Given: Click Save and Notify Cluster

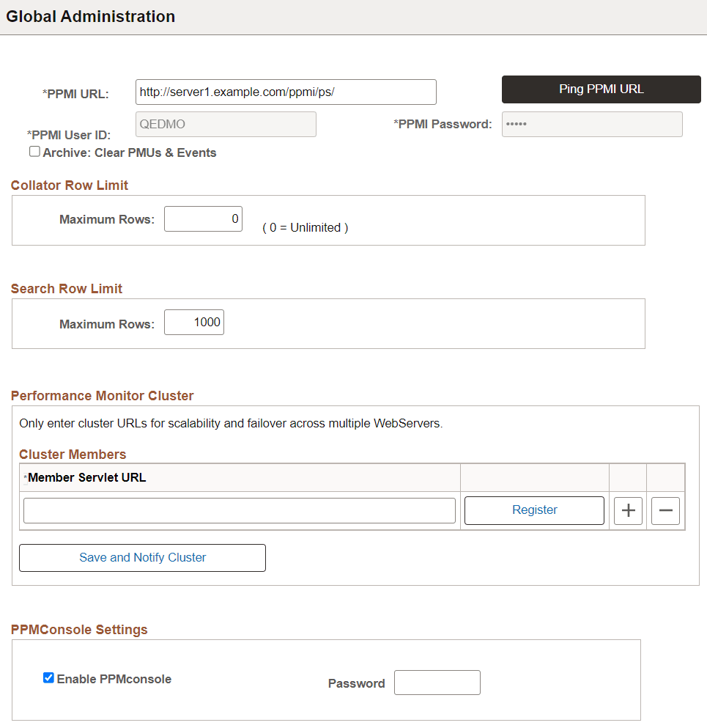Looking at the screenshot, I should 142,557.
